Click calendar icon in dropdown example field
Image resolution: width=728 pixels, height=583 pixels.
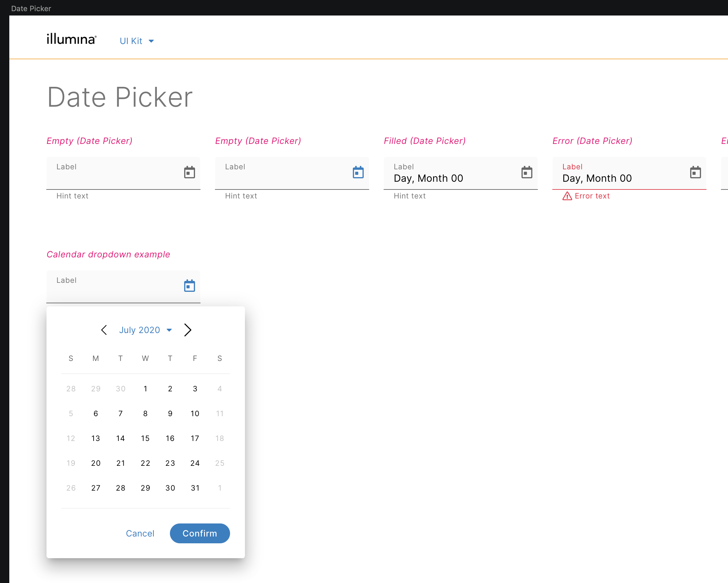189,286
